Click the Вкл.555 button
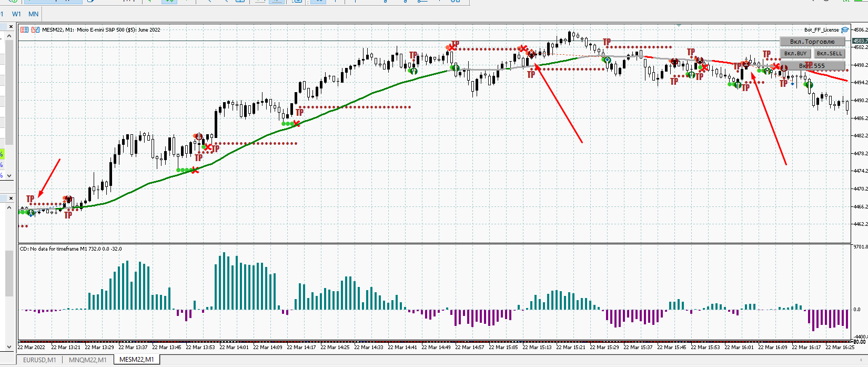Viewport: 868px width, 367px height. (812, 66)
